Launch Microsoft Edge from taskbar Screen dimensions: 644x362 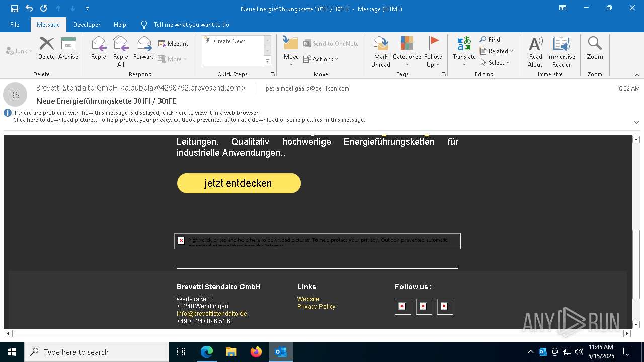pos(207,352)
